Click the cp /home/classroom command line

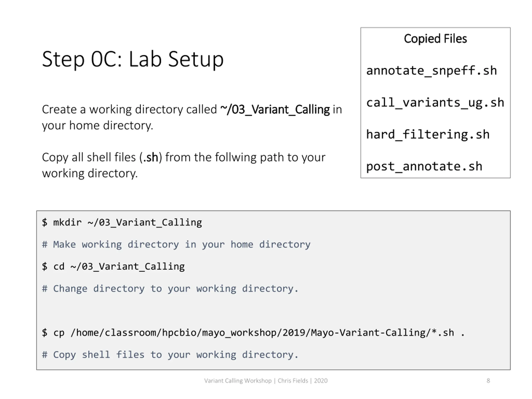[x=253, y=333]
